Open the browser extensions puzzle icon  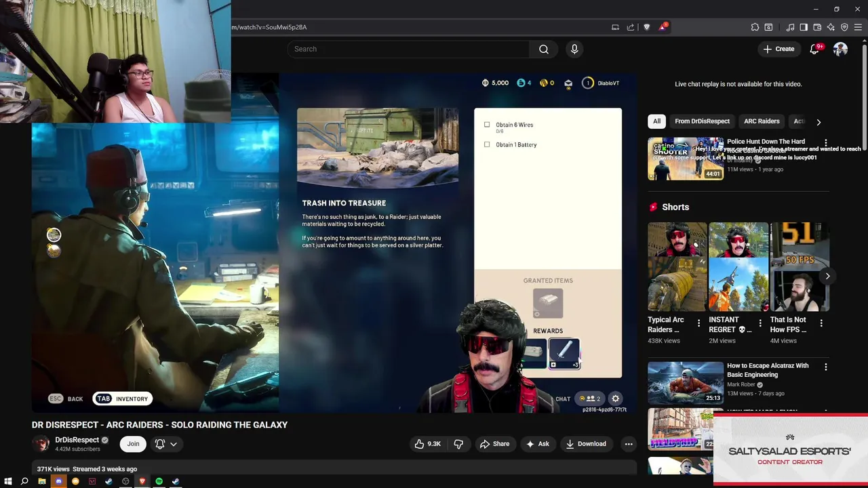point(755,27)
